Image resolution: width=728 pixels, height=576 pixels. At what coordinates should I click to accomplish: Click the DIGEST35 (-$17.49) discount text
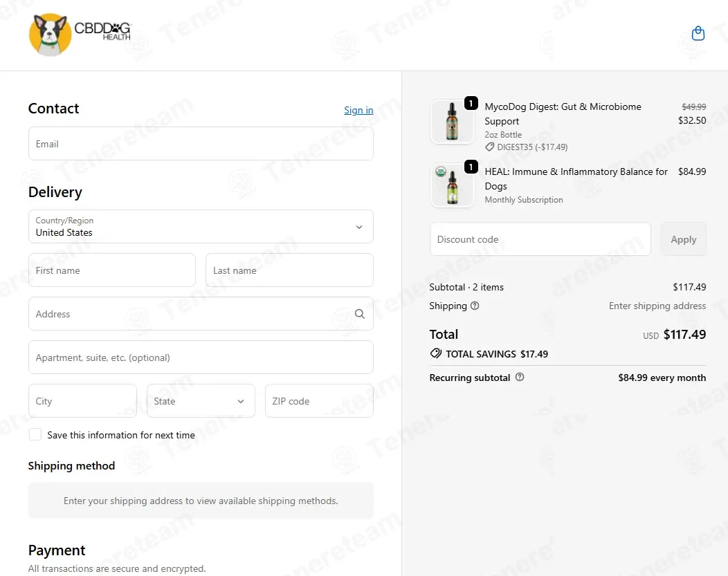[x=532, y=147]
